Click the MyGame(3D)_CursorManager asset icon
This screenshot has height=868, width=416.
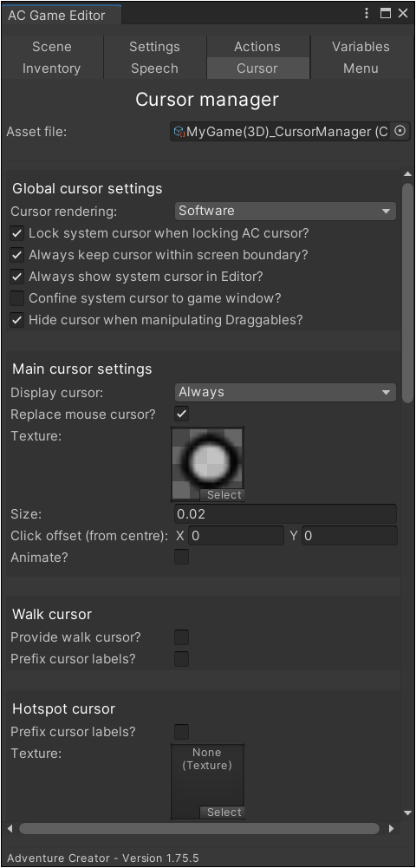[179, 132]
